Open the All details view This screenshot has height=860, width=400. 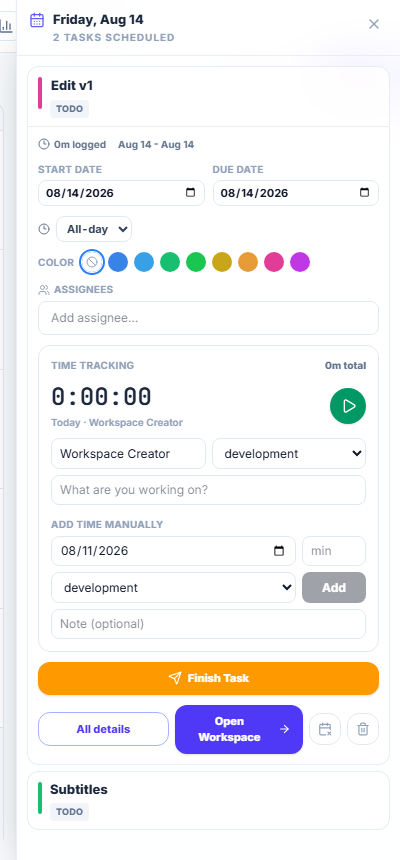103,729
